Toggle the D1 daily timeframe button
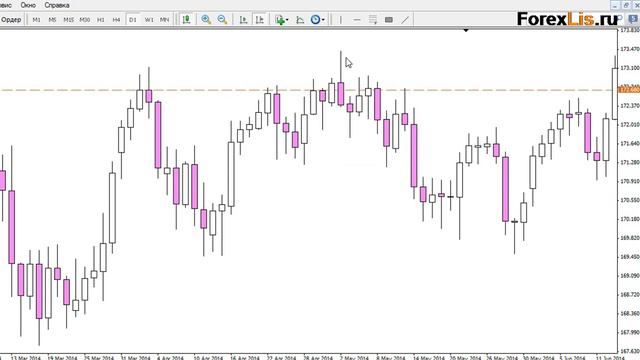Viewport: 640px width, 360px height. (x=133, y=20)
